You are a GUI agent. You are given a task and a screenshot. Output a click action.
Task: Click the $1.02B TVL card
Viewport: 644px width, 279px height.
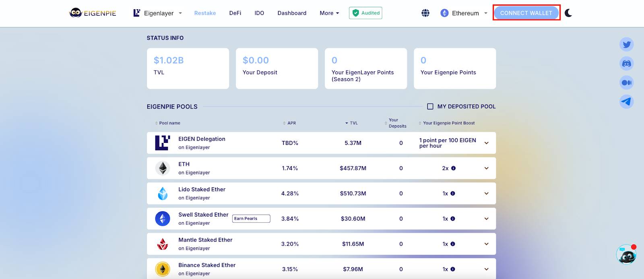(x=188, y=68)
